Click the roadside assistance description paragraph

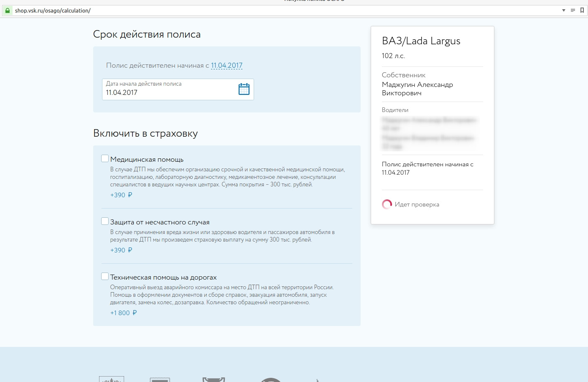222,295
